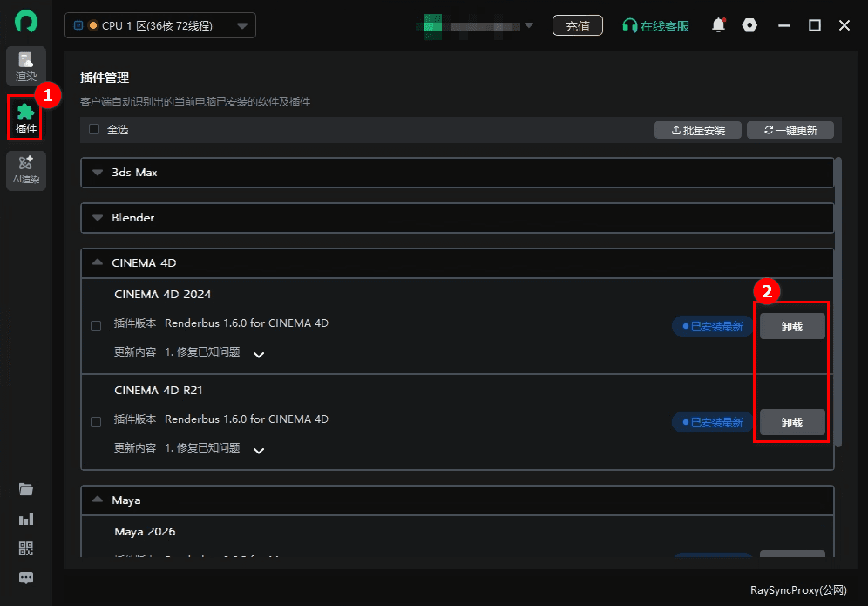Tick the 全选 select-all checkbox

pos(94,129)
